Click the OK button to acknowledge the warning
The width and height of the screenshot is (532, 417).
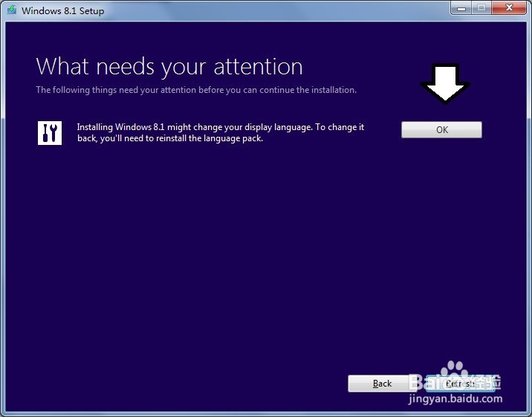pyautogui.click(x=441, y=129)
